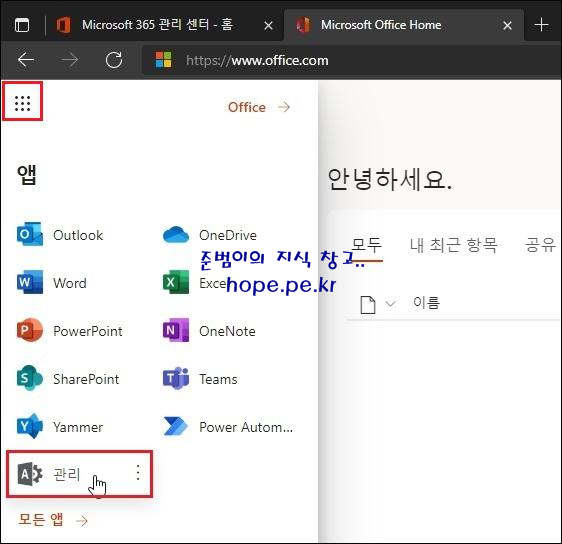
Task: Open SharePoint app icon
Action: pos(30,378)
